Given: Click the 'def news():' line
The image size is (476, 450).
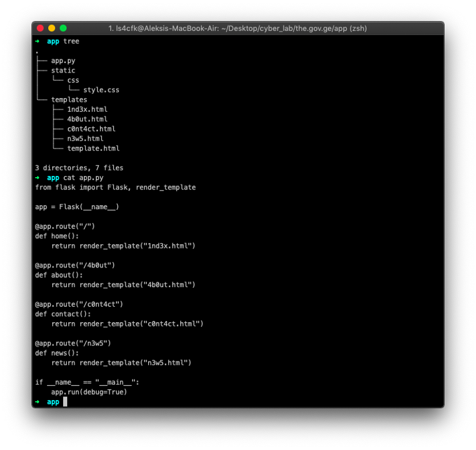Looking at the screenshot, I should coord(57,353).
